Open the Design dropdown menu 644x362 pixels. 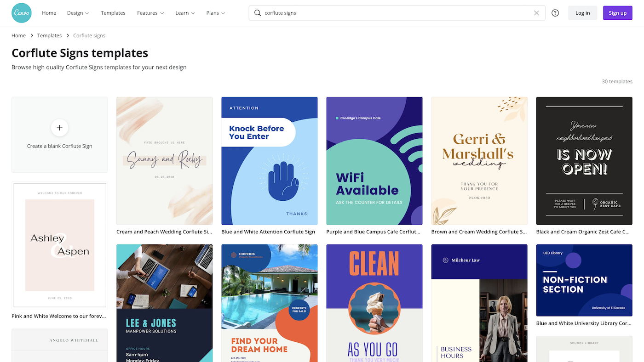78,13
